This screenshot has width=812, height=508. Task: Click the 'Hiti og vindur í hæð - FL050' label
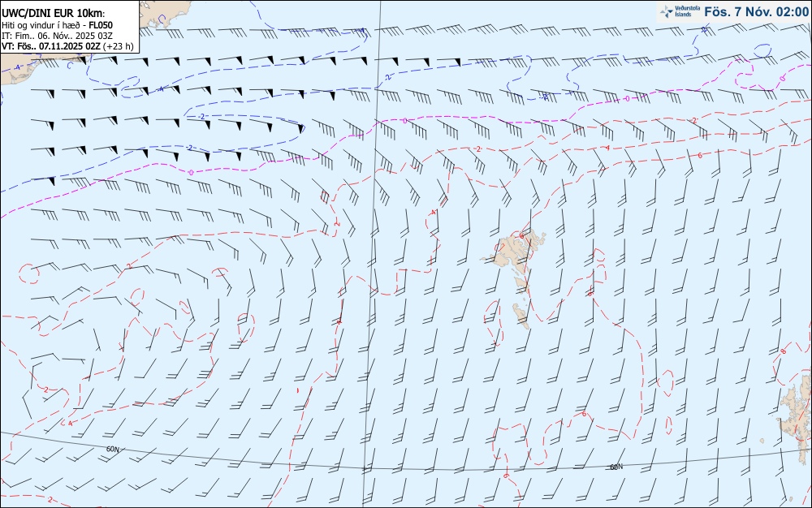click(57, 25)
